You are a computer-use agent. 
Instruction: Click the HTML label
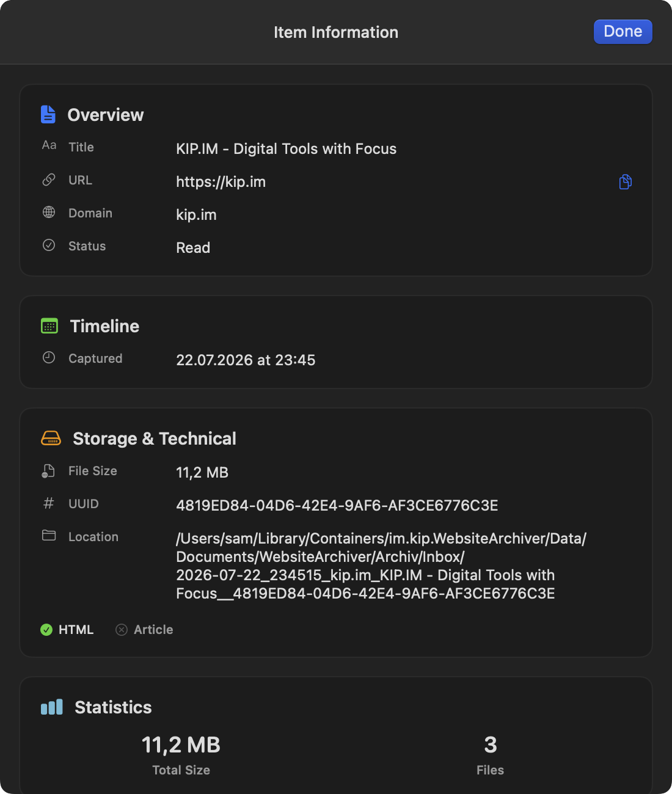coord(76,630)
